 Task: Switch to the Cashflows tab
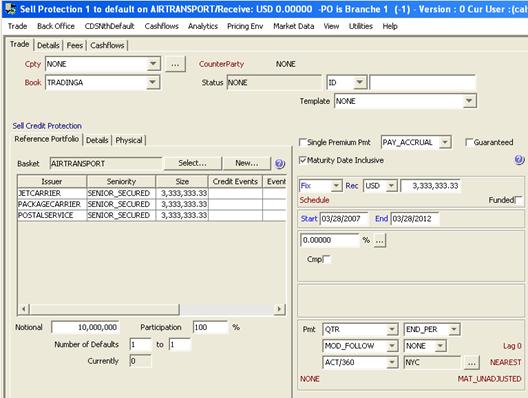coord(107,45)
